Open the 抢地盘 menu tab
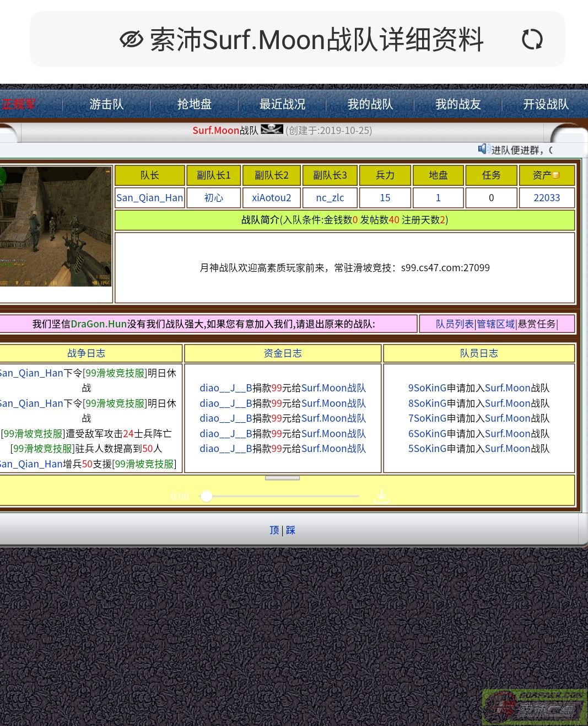The height and width of the screenshot is (726, 588). 194,104
